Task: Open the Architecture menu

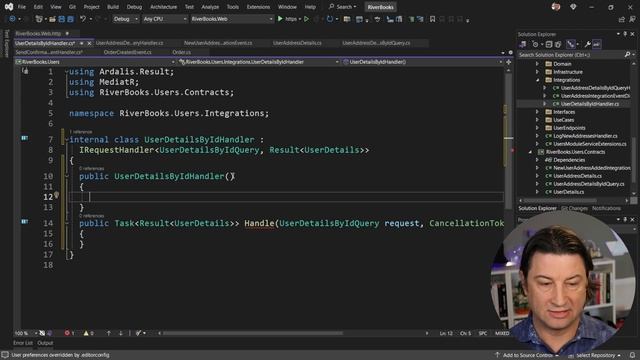Action: tap(163, 7)
